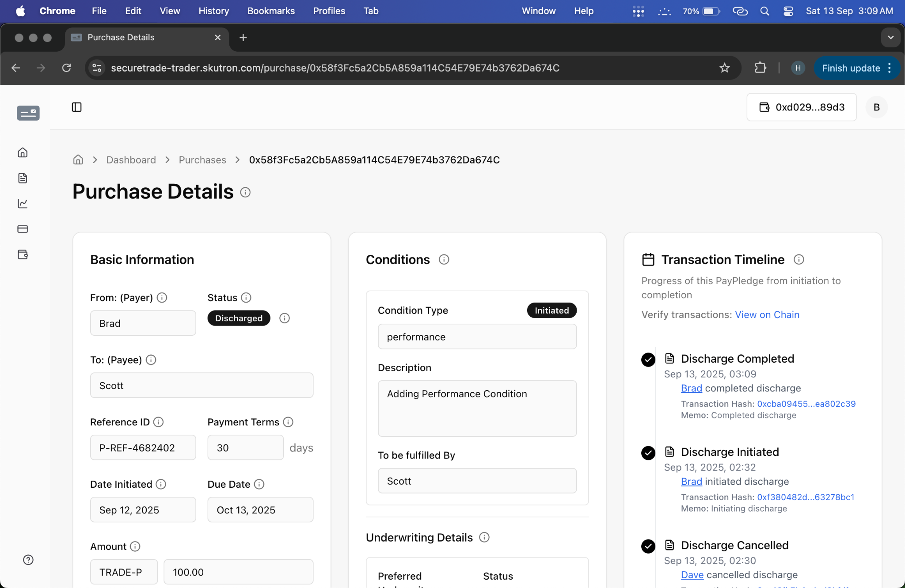The image size is (905, 588).
Task: Click the breadcrumb home icon
Action: [78, 160]
